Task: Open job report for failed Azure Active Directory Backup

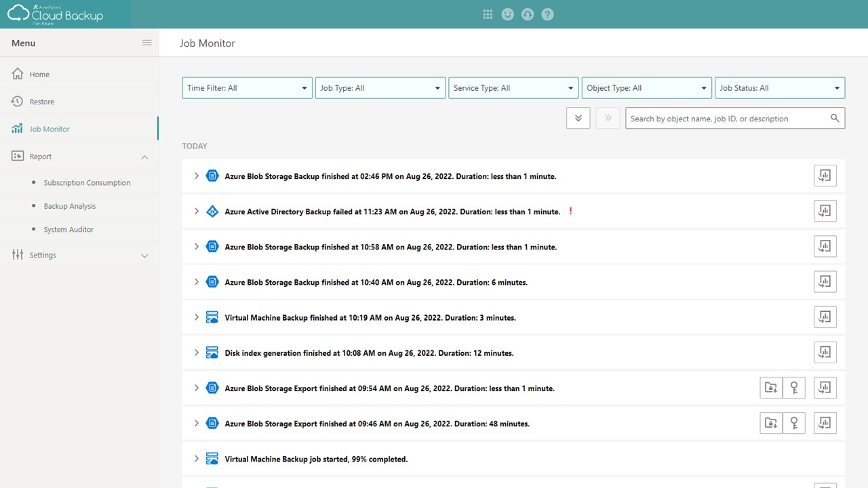Action: 825,211
